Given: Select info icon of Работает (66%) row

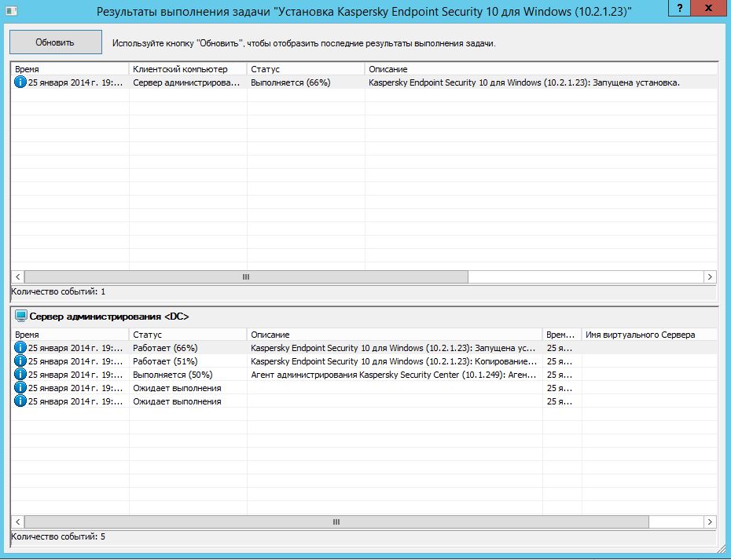Looking at the screenshot, I should 20,348.
